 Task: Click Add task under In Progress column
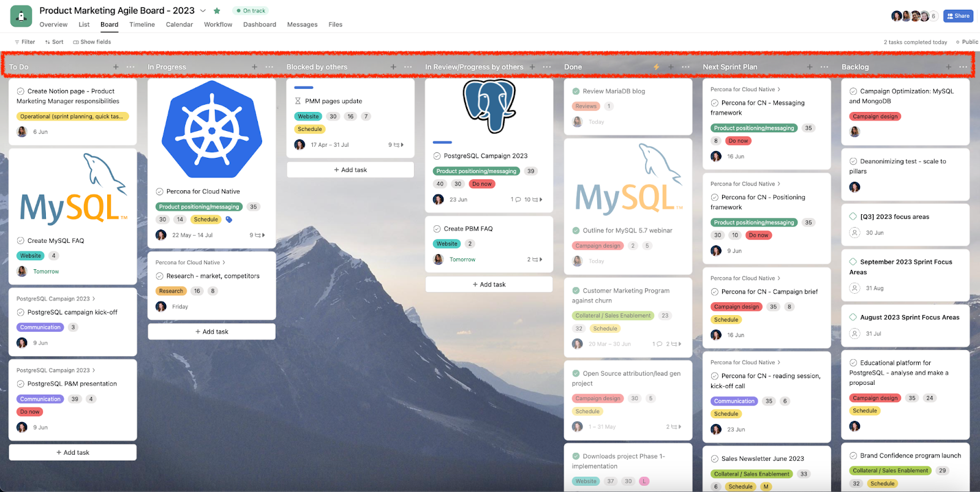coord(212,332)
